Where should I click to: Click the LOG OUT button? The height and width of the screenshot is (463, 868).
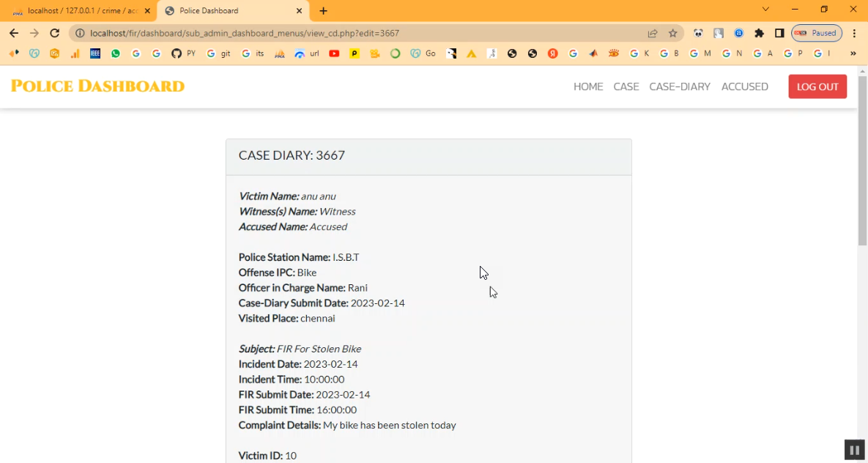pyautogui.click(x=817, y=86)
